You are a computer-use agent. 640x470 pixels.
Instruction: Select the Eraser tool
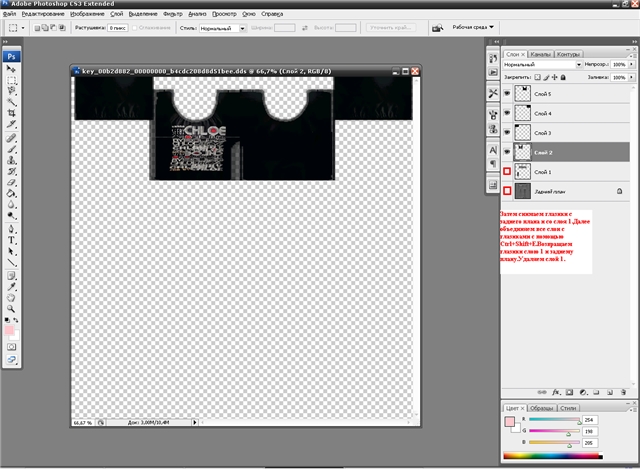point(11,182)
